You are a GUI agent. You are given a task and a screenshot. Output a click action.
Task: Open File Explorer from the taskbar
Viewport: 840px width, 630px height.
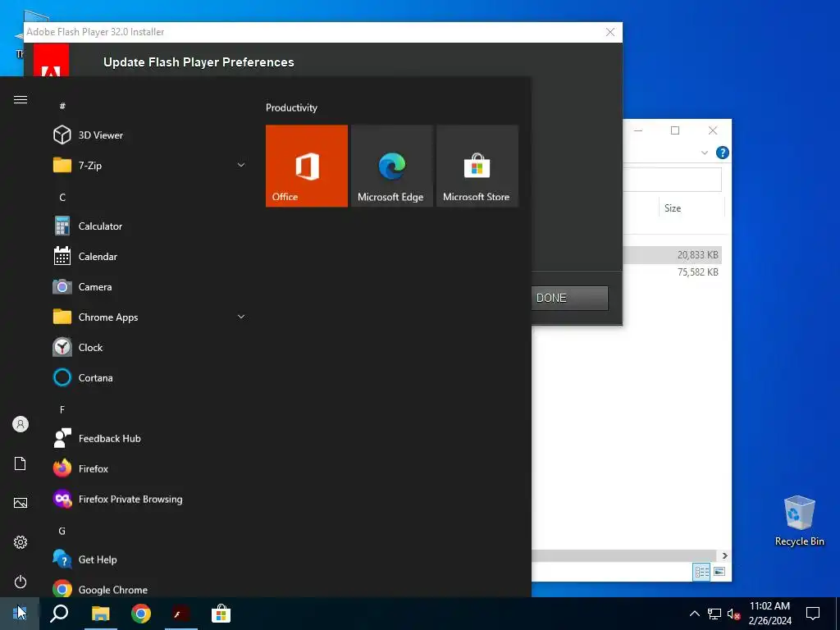(x=100, y=614)
